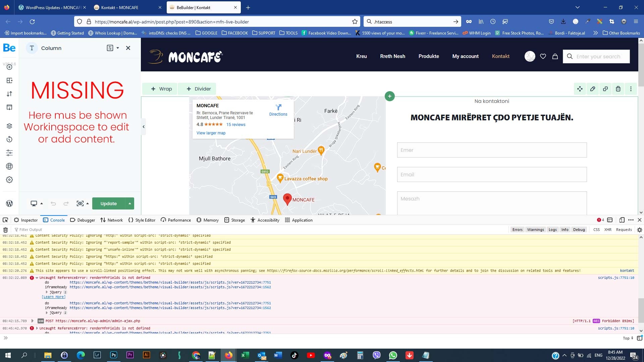
Task: Click the reorder arrows icon in sidebar
Action: pyautogui.click(x=9, y=94)
